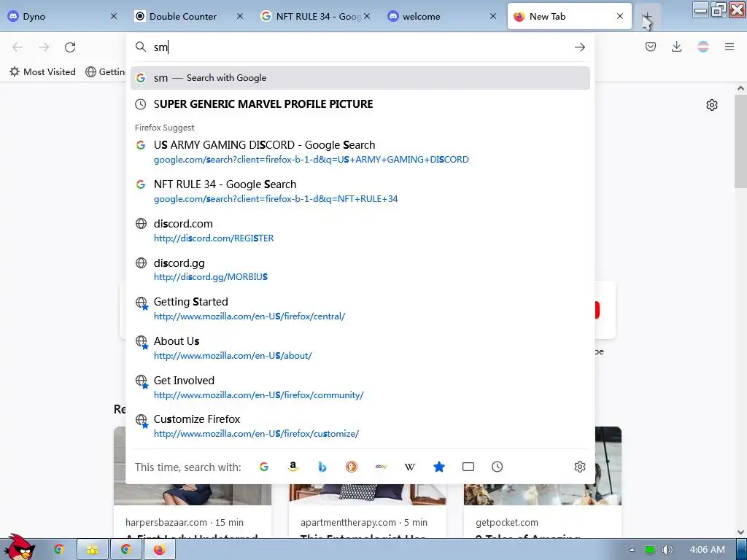Open Customize Firefox bookmark suggestion

[x=360, y=426]
